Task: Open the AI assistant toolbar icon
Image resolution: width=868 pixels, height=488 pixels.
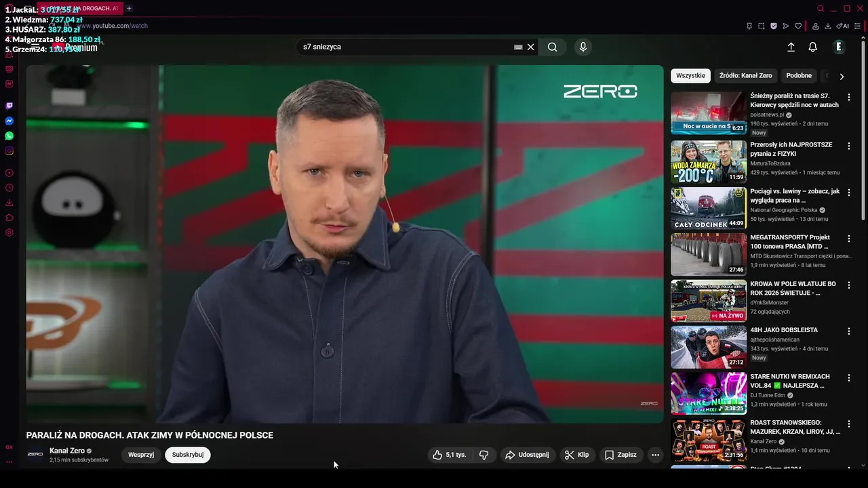Action: [843, 26]
